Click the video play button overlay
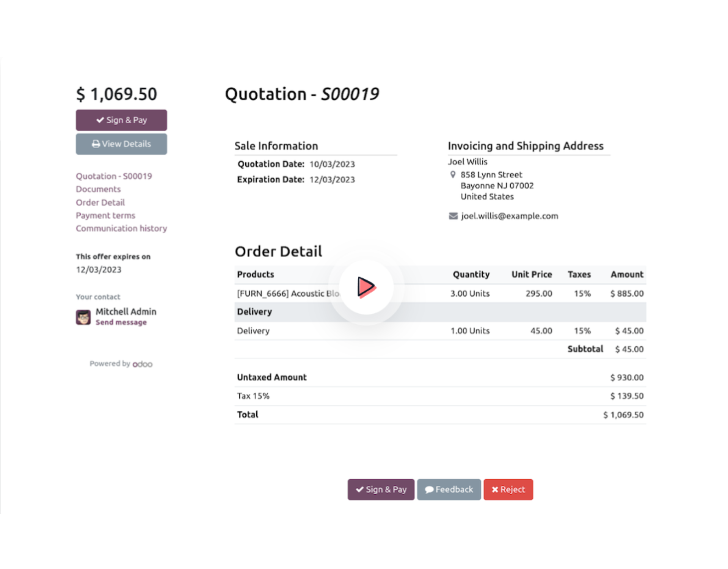The image size is (728, 569). point(366,287)
